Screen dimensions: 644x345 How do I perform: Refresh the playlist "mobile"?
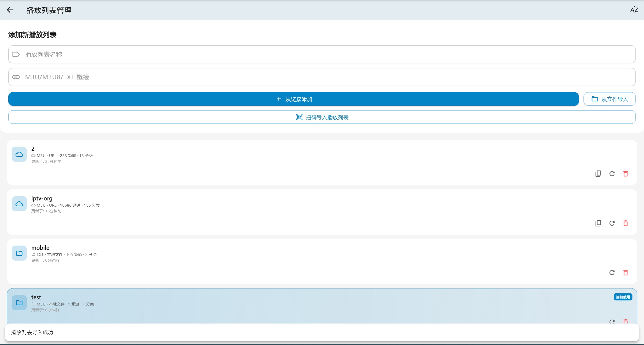pyautogui.click(x=612, y=272)
